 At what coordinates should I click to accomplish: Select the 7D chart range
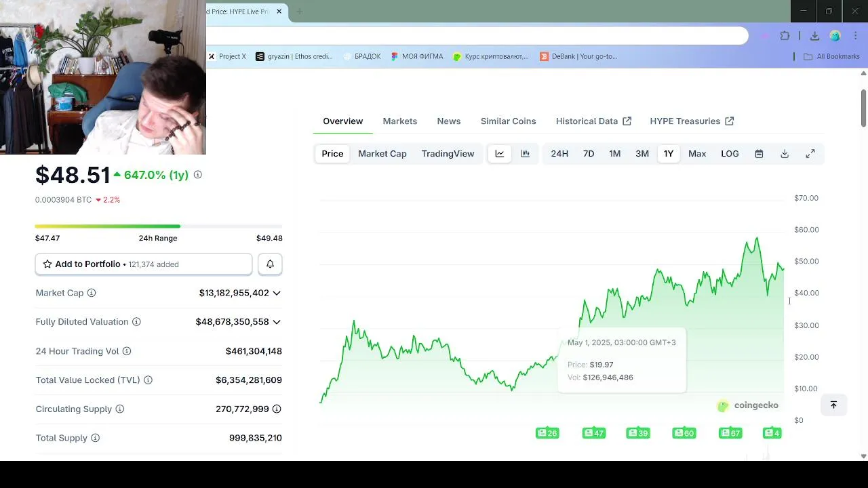click(x=589, y=154)
